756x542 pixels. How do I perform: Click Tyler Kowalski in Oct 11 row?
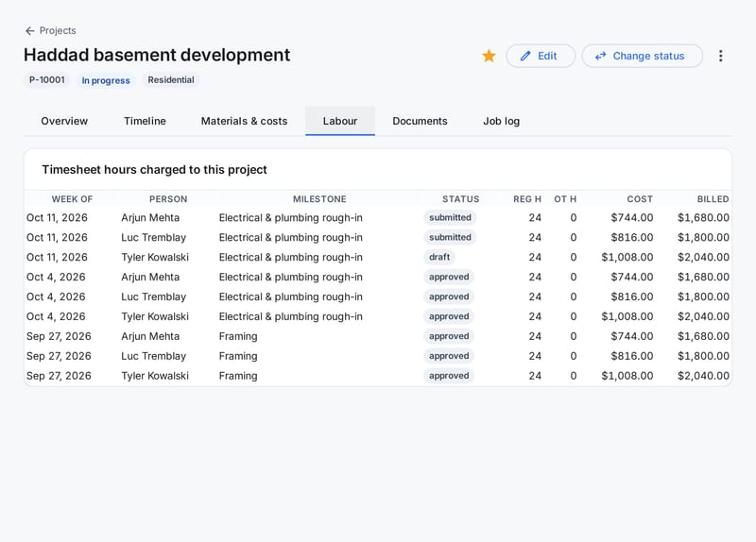pos(155,257)
